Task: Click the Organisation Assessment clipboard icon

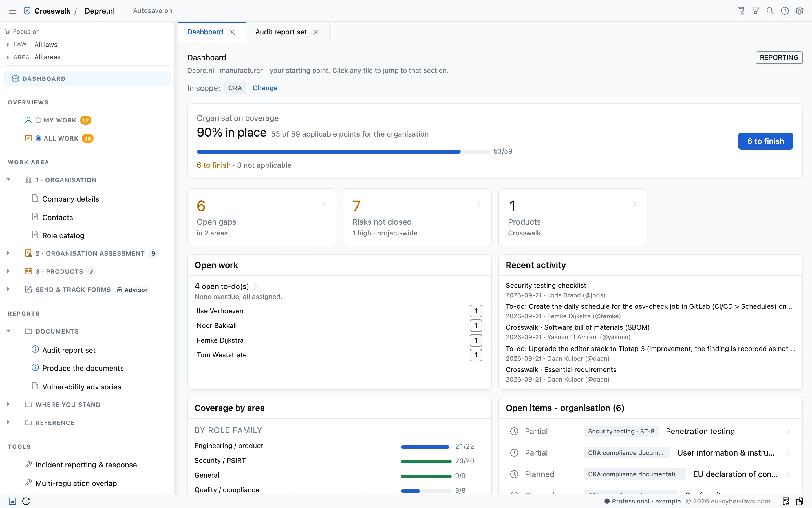Action: click(28, 253)
